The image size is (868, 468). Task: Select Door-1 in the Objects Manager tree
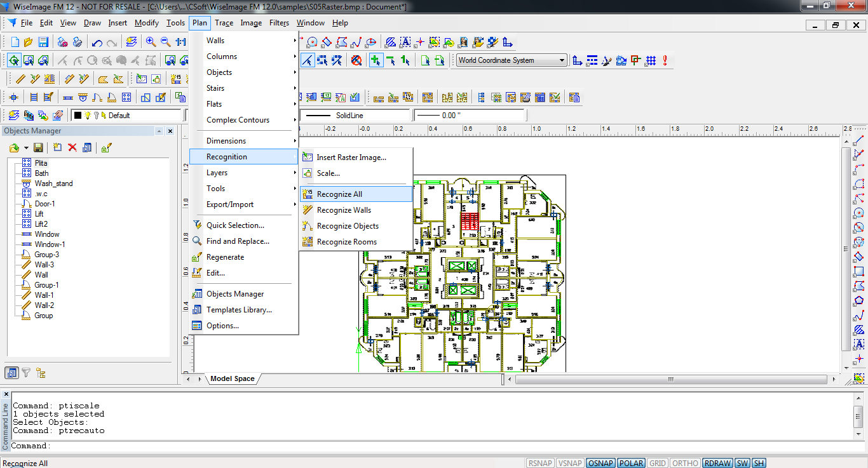(x=44, y=204)
